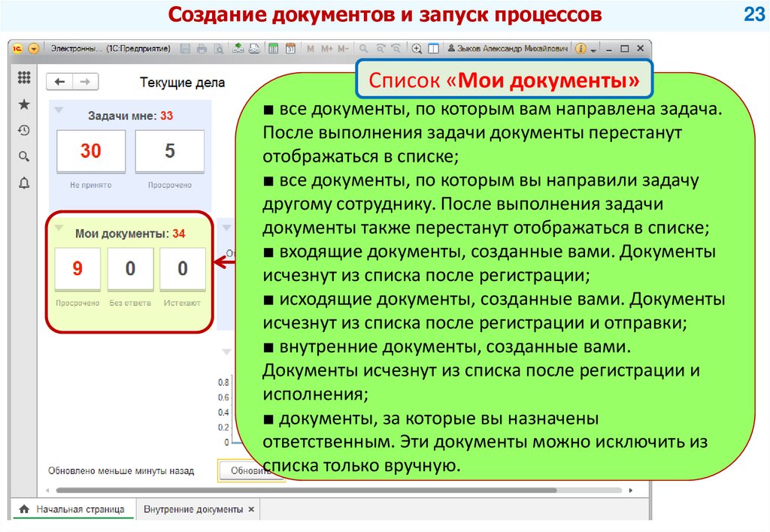
Task: Click the 0 Без ответа tile
Action: [x=130, y=269]
